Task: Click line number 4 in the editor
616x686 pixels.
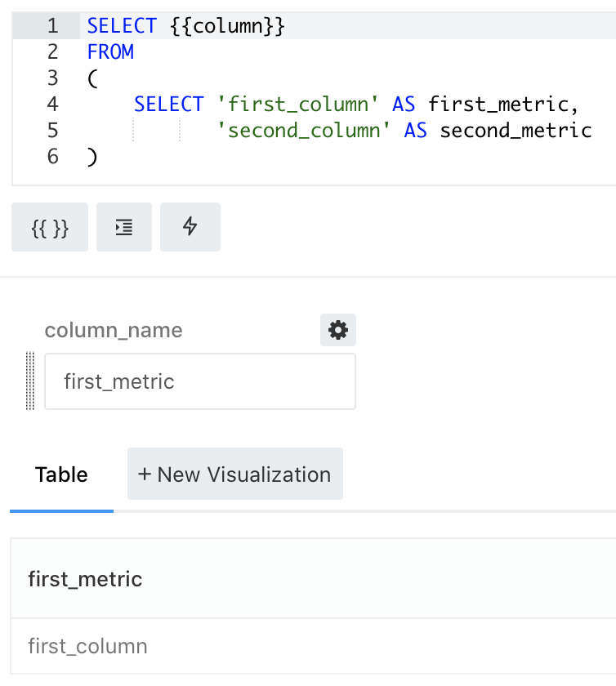Action: [52, 104]
